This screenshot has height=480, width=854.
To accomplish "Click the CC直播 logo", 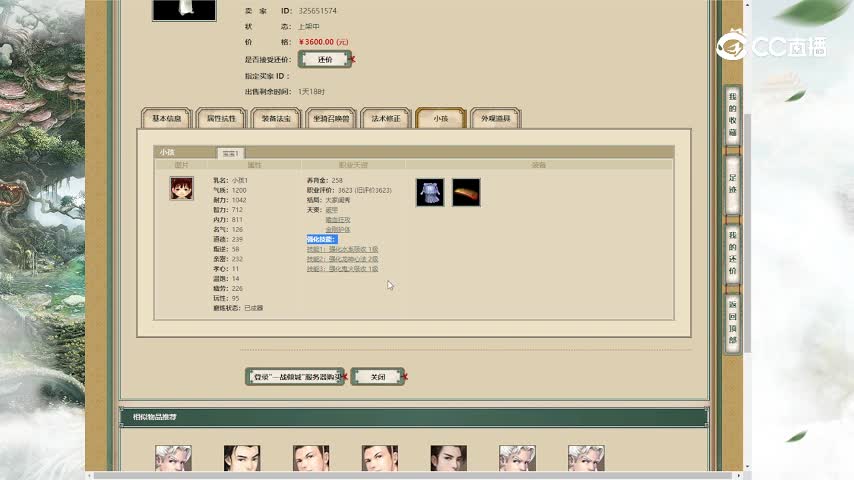I will pos(771,46).
